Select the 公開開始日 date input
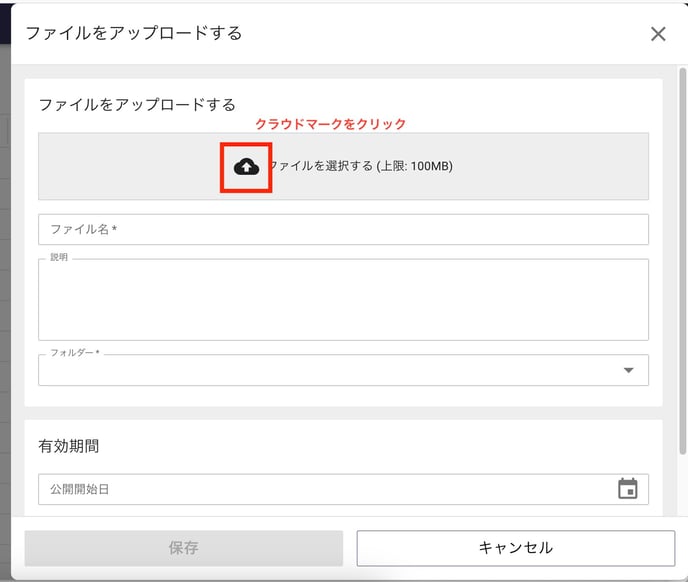Image resolution: width=688 pixels, height=582 pixels. tap(343, 489)
